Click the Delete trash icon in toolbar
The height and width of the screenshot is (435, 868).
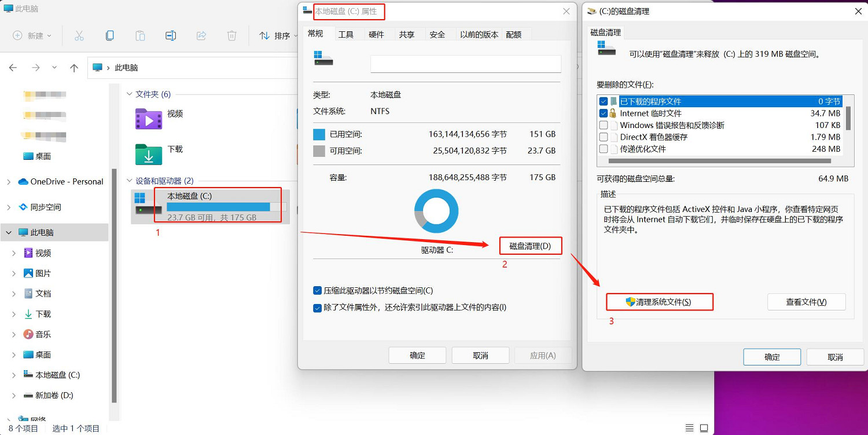pos(231,36)
